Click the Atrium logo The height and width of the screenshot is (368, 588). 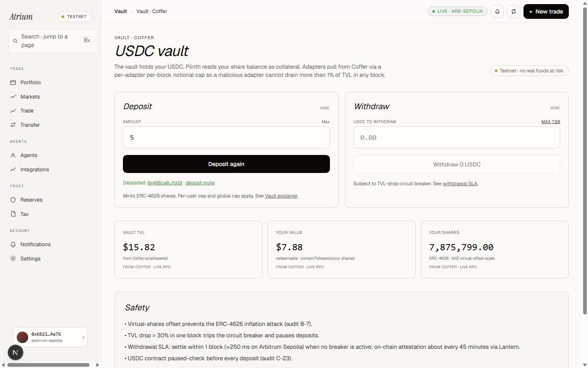click(21, 17)
